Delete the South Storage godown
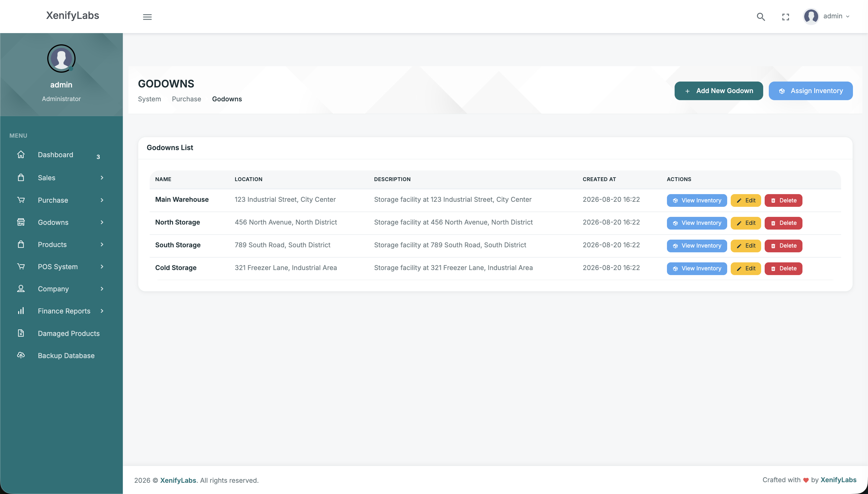Image resolution: width=868 pixels, height=494 pixels. click(x=783, y=246)
